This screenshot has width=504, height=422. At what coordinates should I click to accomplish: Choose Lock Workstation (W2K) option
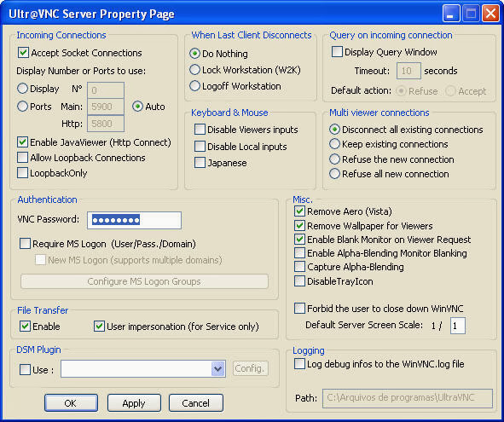pos(194,69)
